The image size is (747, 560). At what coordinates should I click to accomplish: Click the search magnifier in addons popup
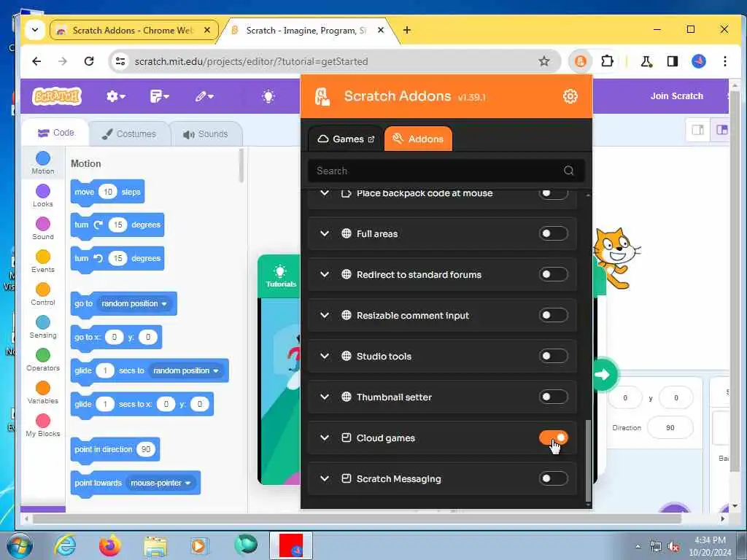(x=568, y=171)
